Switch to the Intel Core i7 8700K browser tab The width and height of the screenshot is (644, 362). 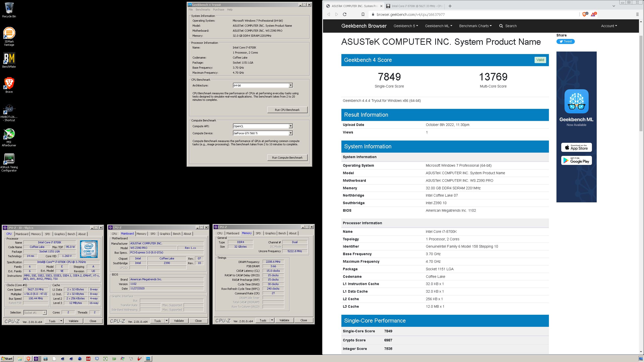pyautogui.click(x=415, y=6)
